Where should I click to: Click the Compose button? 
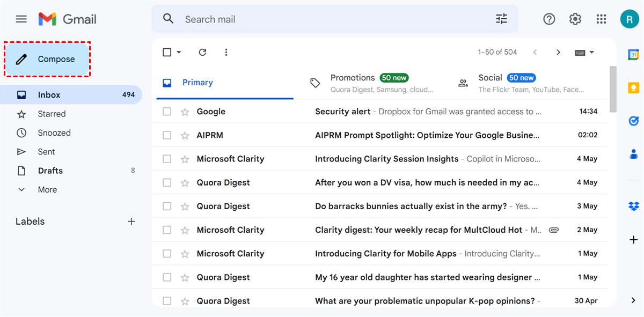pyautogui.click(x=47, y=59)
